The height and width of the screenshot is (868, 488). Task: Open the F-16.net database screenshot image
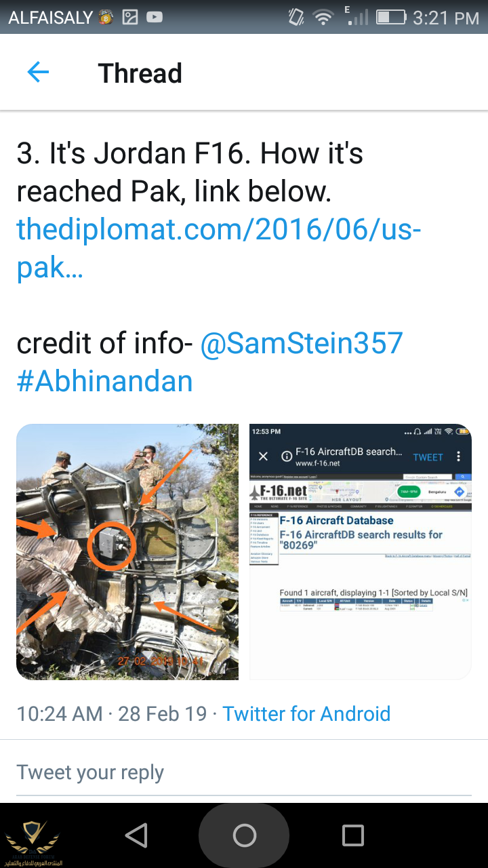pos(361,552)
